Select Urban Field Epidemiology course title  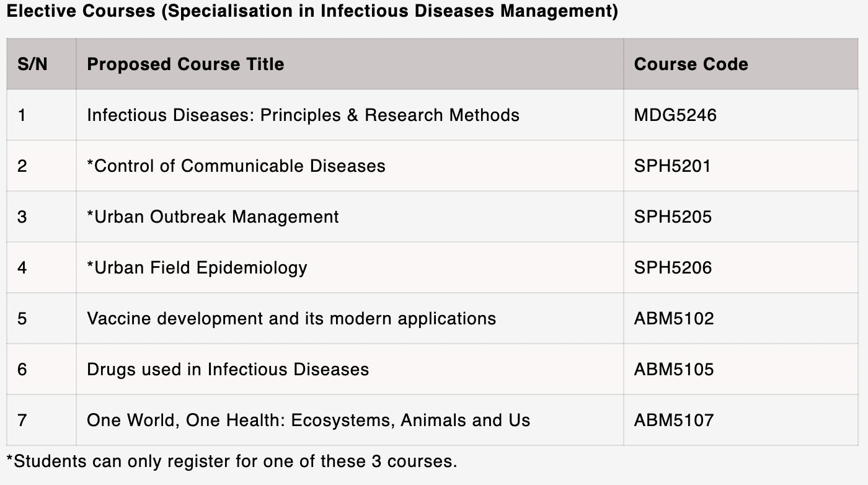197,267
